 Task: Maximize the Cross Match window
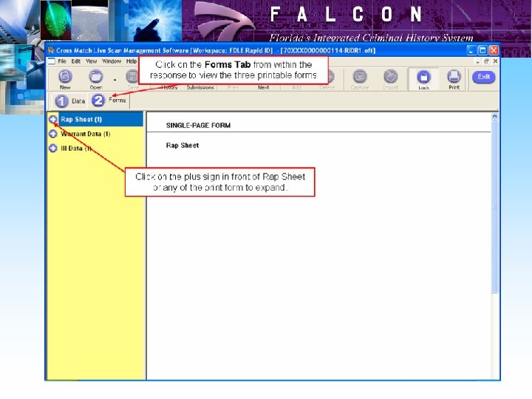pyautogui.click(x=482, y=50)
